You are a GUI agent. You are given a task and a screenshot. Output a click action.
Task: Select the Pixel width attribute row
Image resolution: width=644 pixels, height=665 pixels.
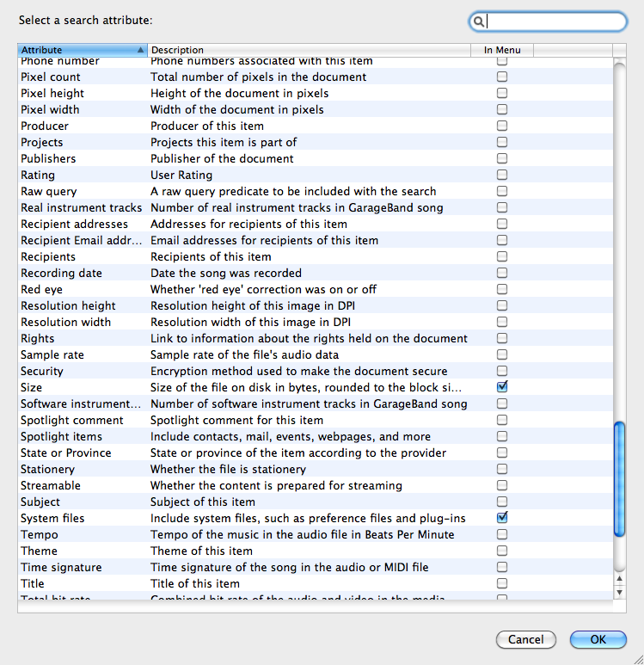316,109
